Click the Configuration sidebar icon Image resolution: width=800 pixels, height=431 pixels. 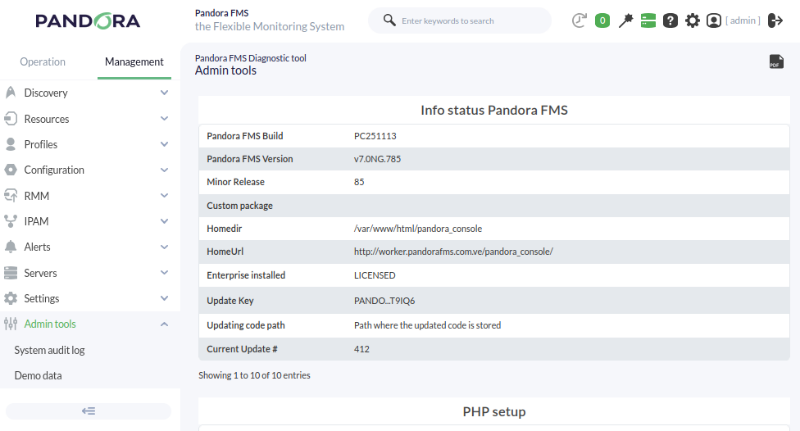tap(10, 169)
